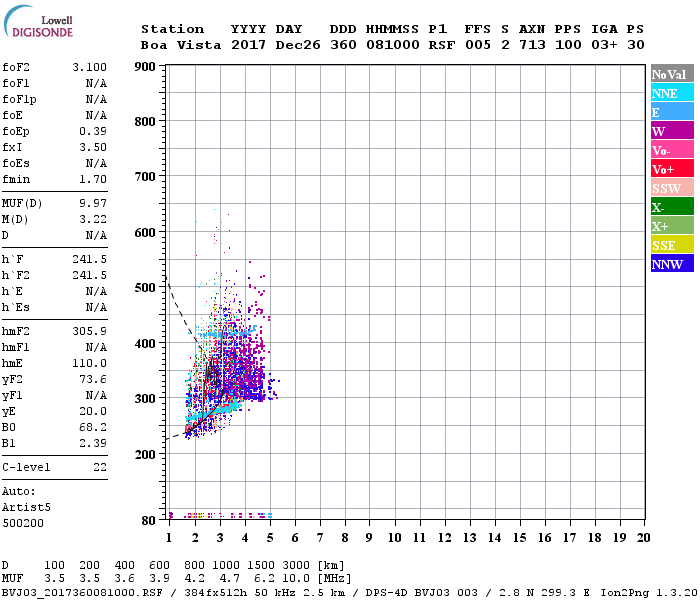Click the MUF 10.0 table value
Screen dimensions: 700x600
coord(296,579)
